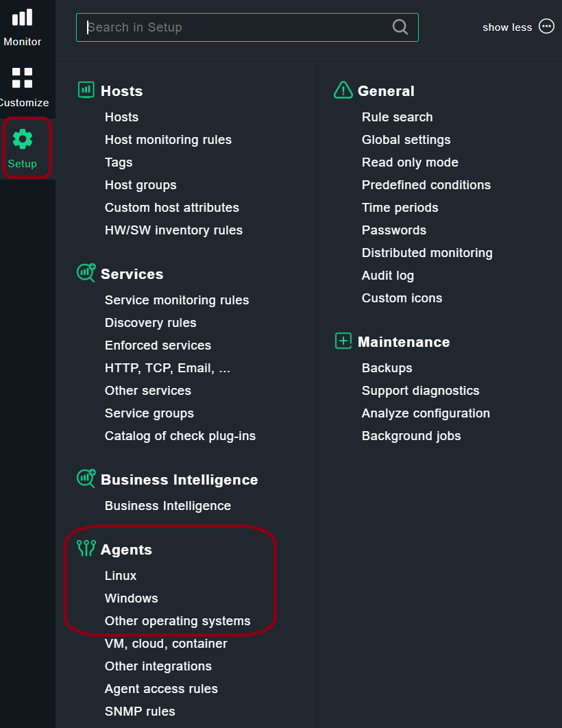Toggle the menu with show less
The height and width of the screenshot is (728, 562).
(x=506, y=27)
